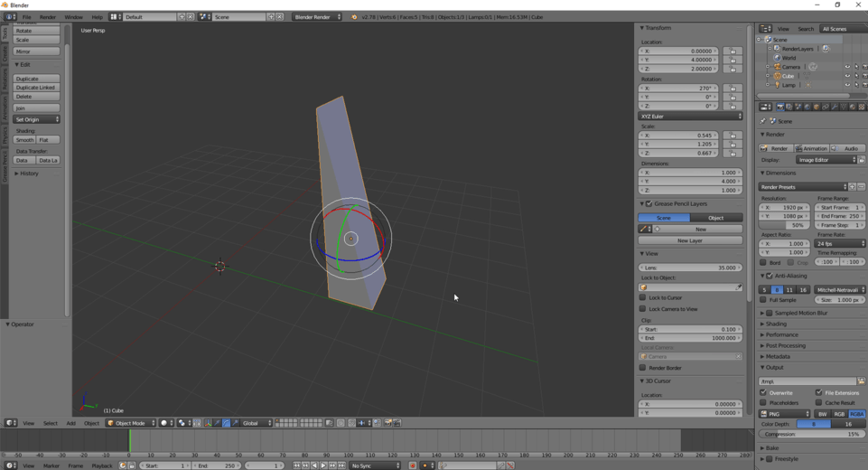Click the eyedropper in Lock to Object field
The image size is (868, 470).
point(738,287)
